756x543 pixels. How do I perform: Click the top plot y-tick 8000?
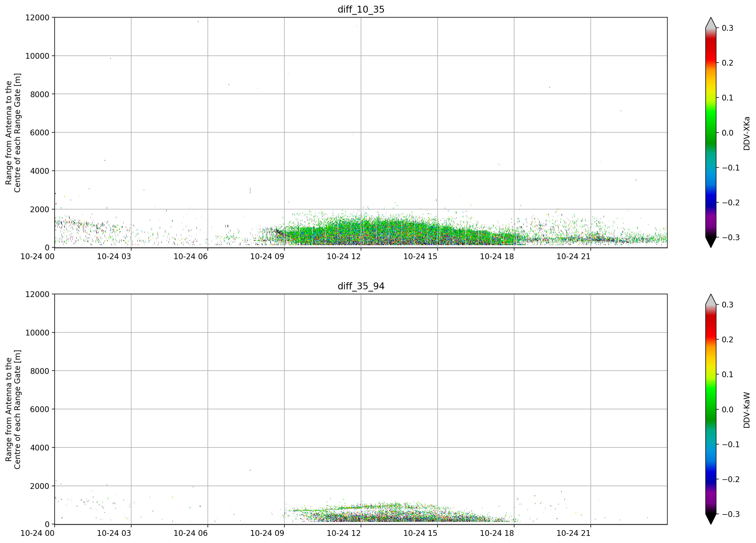40,94
